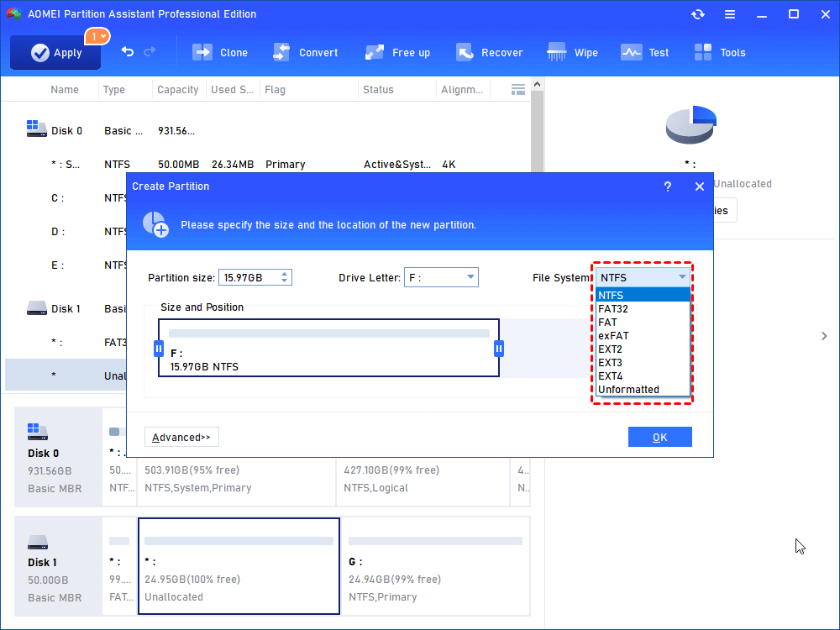The image size is (840, 630).
Task: Choose Unformatted from File System list
Action: click(x=643, y=390)
